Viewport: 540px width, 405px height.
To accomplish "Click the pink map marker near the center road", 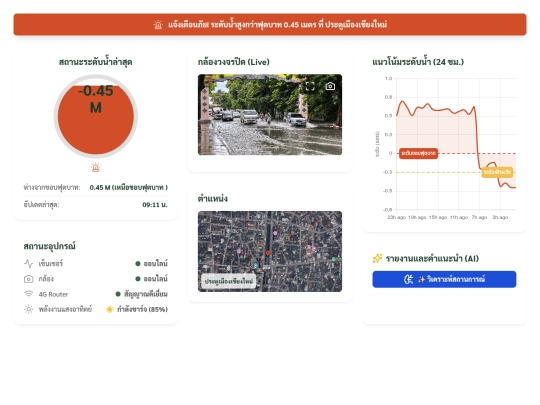I will tap(275, 233).
